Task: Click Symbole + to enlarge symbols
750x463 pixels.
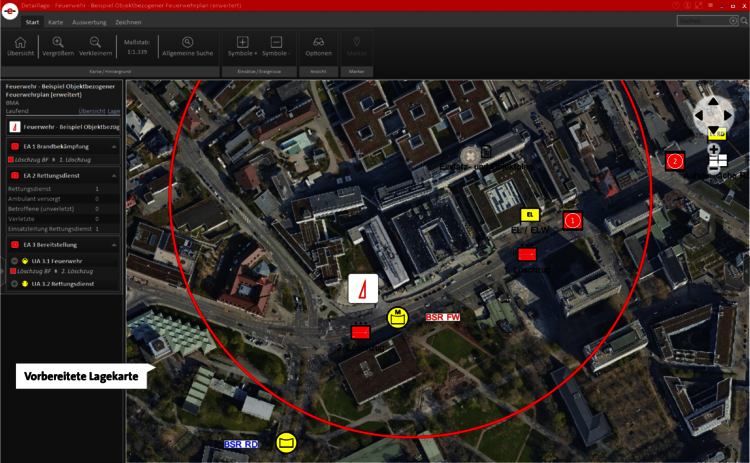Action: click(x=243, y=46)
